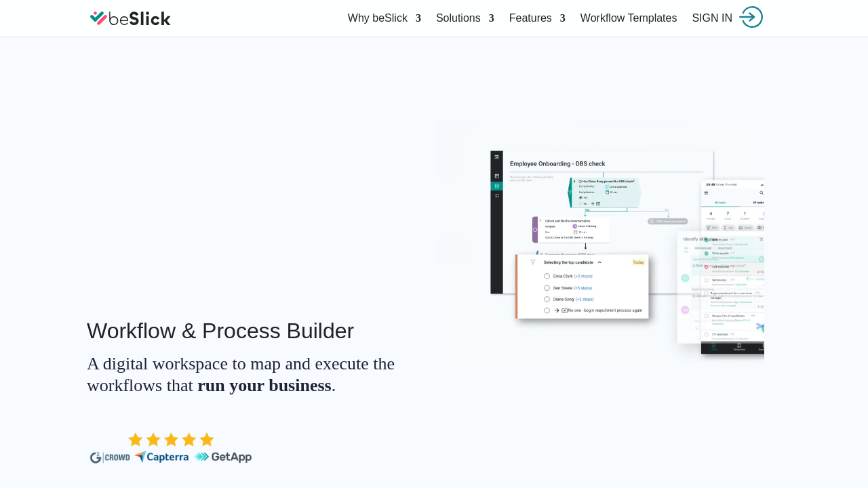The image size is (868, 488).
Task: Click the highlighted teal sidebar icon in screenshot
Action: tap(496, 186)
